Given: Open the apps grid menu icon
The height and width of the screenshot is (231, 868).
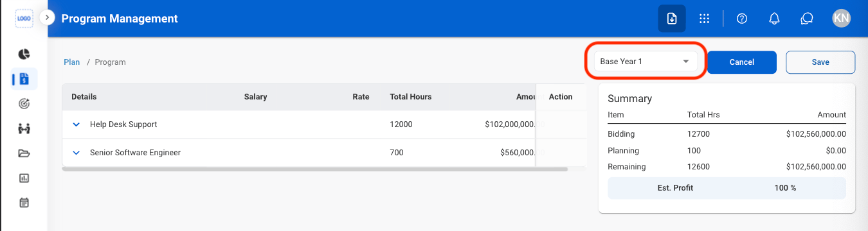Looking at the screenshot, I should [704, 19].
